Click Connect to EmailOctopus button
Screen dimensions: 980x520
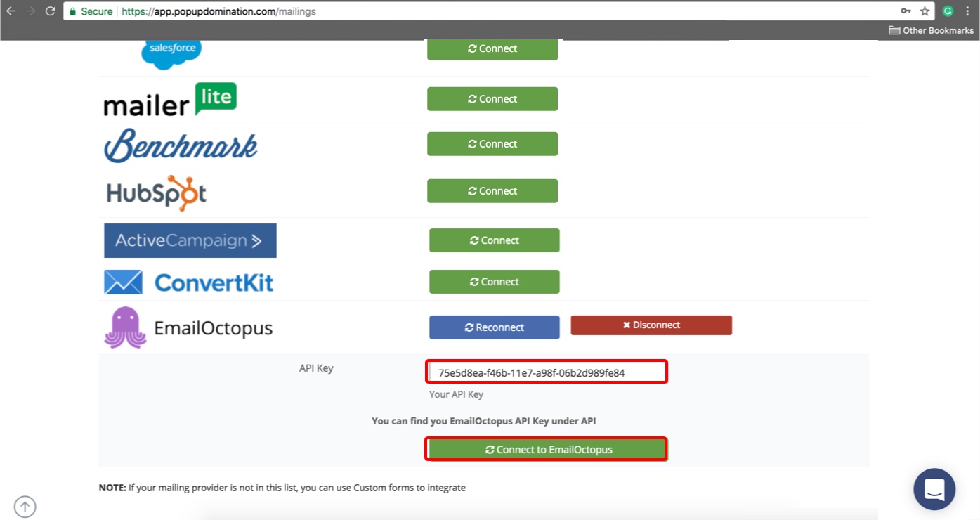tap(548, 450)
